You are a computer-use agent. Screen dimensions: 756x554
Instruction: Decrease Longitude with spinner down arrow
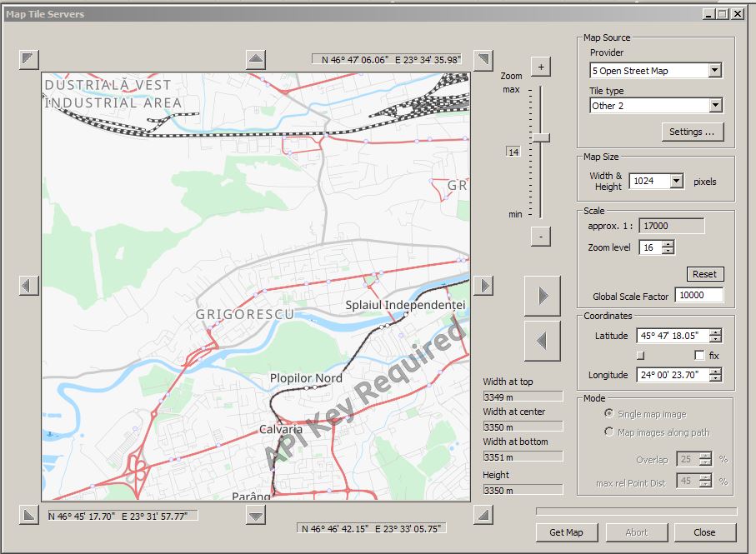[716, 377]
